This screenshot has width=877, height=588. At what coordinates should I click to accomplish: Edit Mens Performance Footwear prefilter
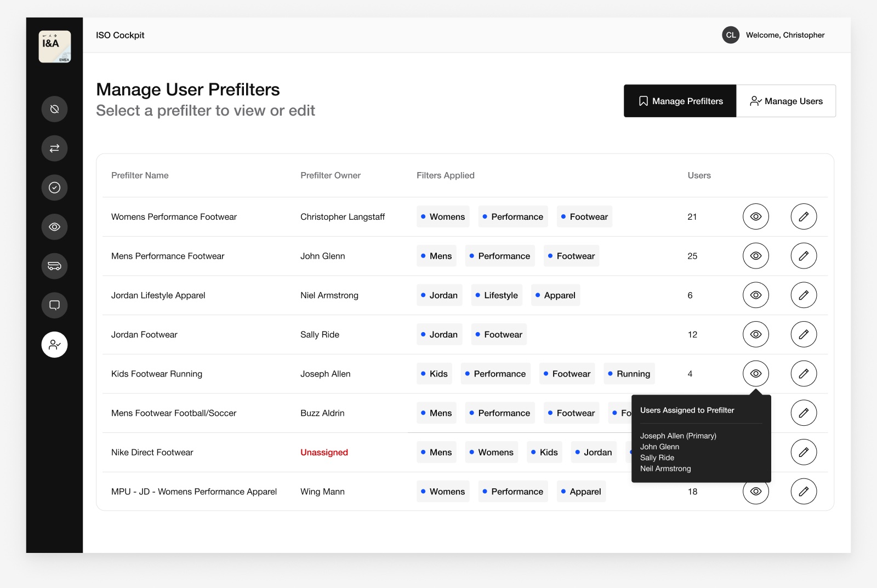tap(804, 256)
